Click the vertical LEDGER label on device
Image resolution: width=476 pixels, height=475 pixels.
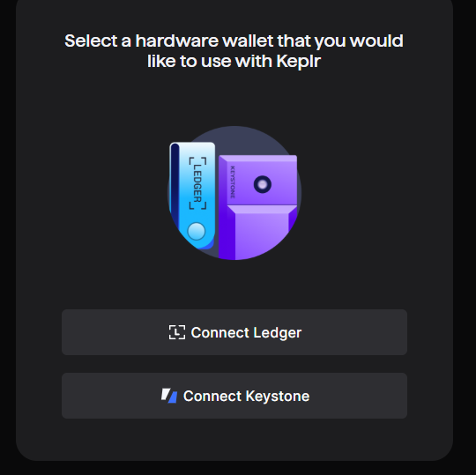point(197,183)
